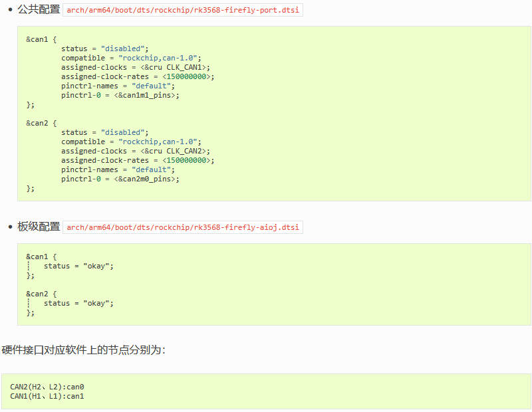532x412 pixels.
Task: Select the CAN2(H2、L2):can0 line
Action: click(x=47, y=387)
